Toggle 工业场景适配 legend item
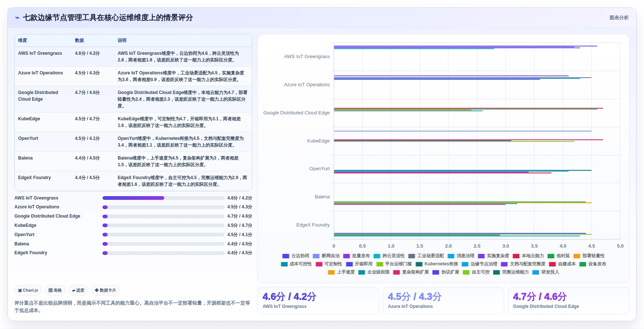The width and height of the screenshot is (644, 329). (426, 256)
